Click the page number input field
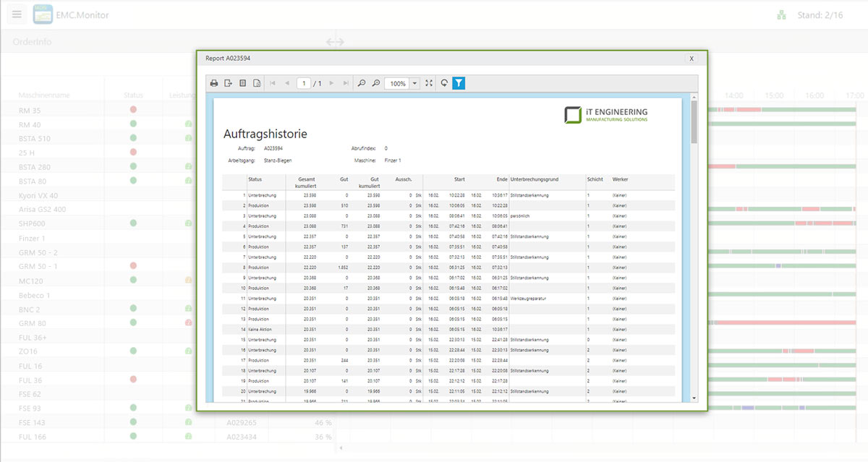 click(x=304, y=83)
